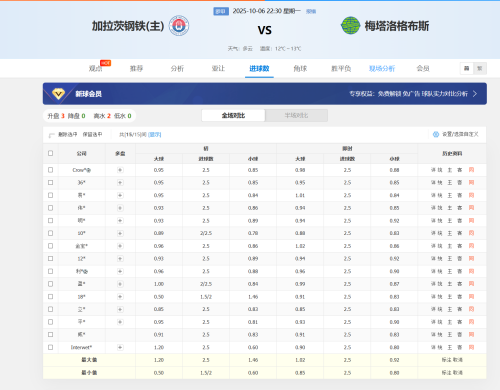Open the 胜平负 tab

[341, 68]
